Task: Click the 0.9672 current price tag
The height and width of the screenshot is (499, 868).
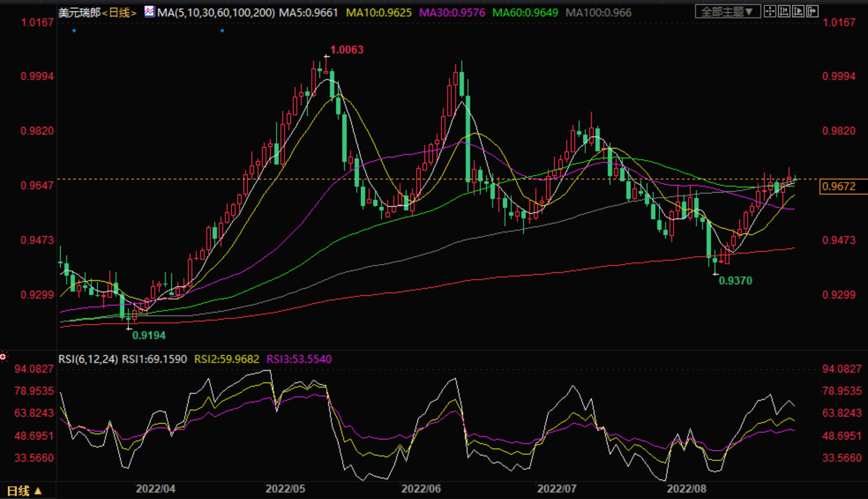Action: click(839, 186)
